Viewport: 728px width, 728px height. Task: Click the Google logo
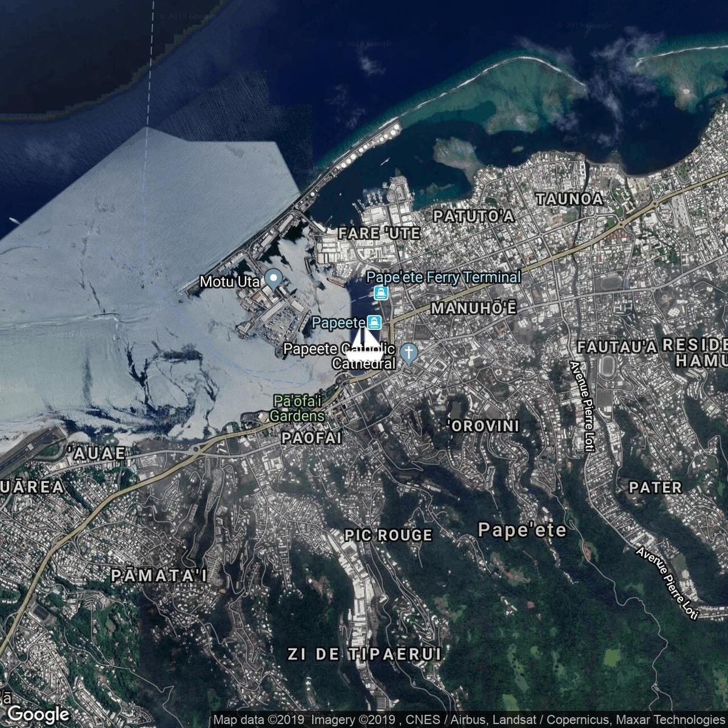(x=39, y=713)
